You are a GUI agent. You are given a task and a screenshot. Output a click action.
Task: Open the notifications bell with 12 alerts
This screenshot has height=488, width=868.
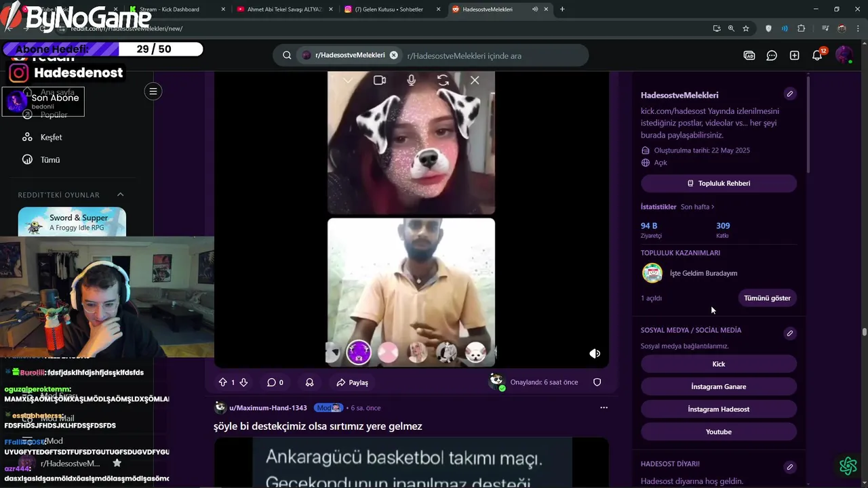click(x=818, y=56)
